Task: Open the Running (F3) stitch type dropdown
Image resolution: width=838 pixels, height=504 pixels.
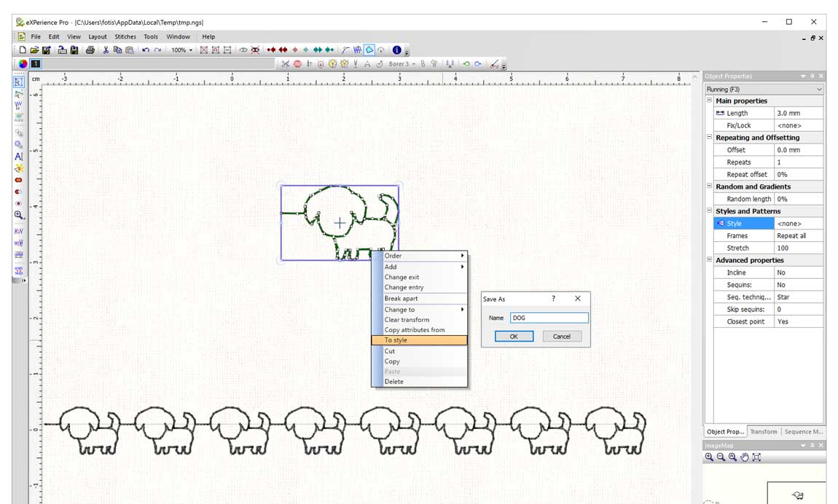Action: pyautogui.click(x=764, y=89)
